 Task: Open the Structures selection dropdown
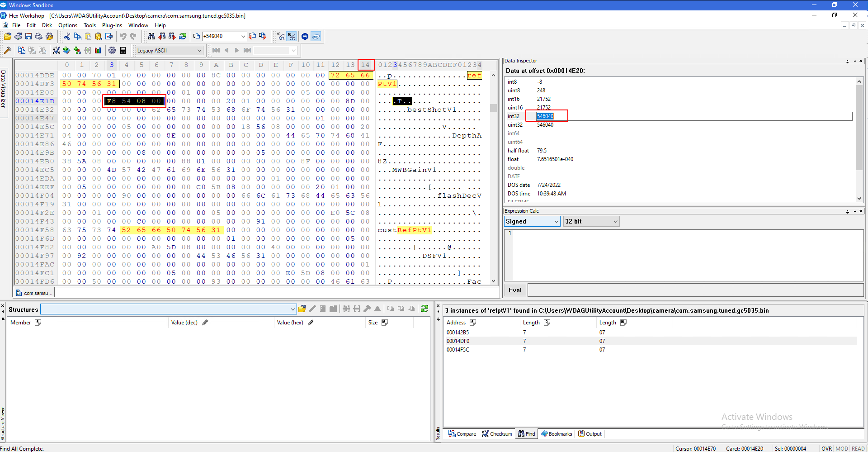coord(293,309)
